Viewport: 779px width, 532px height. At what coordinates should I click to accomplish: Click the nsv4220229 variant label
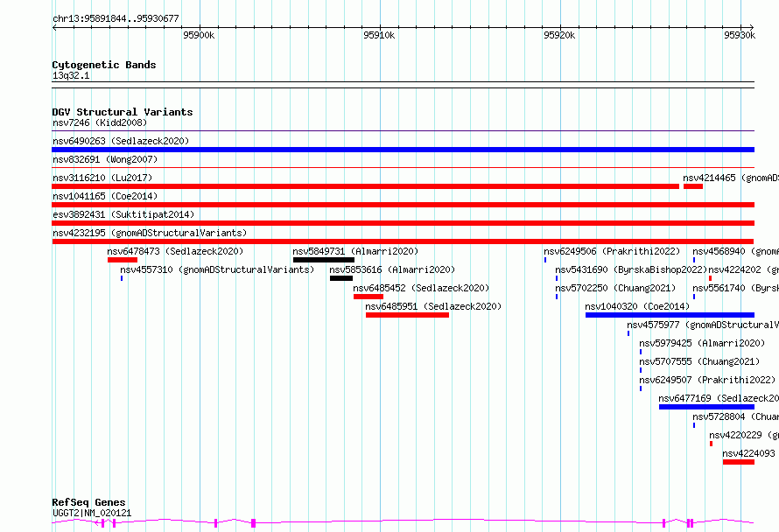[744, 435]
